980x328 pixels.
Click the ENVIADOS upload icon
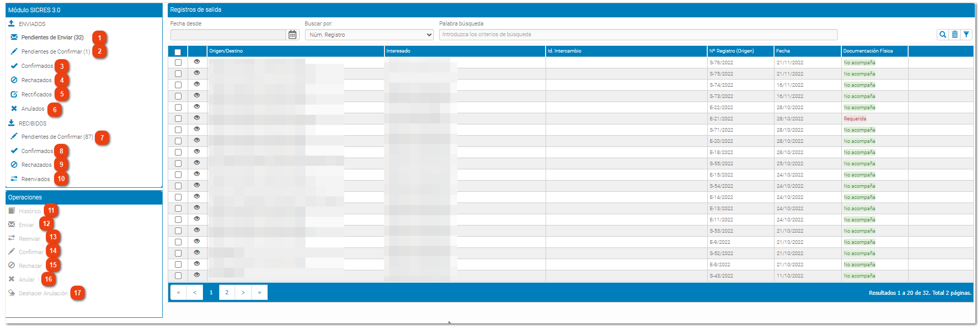click(12, 23)
